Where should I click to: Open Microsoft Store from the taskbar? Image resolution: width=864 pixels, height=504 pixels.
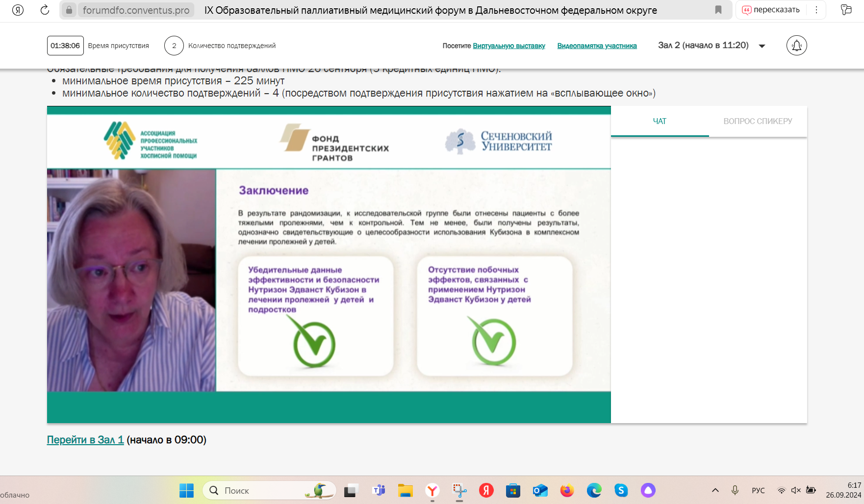pyautogui.click(x=513, y=490)
